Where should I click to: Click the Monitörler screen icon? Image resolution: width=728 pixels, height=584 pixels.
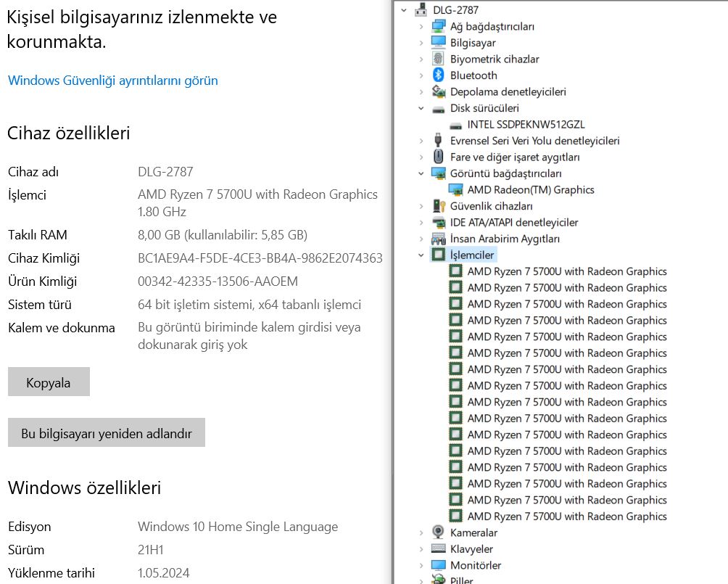pyautogui.click(x=438, y=565)
